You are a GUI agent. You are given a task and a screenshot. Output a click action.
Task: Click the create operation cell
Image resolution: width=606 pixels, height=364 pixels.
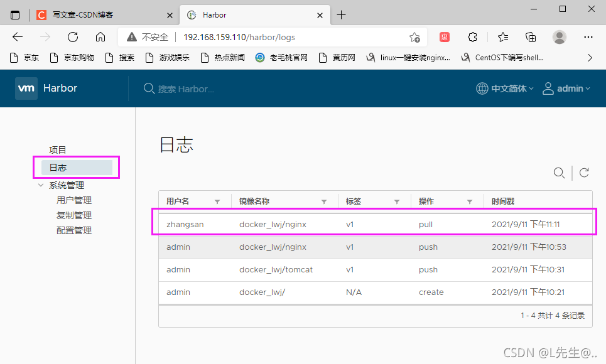431,292
